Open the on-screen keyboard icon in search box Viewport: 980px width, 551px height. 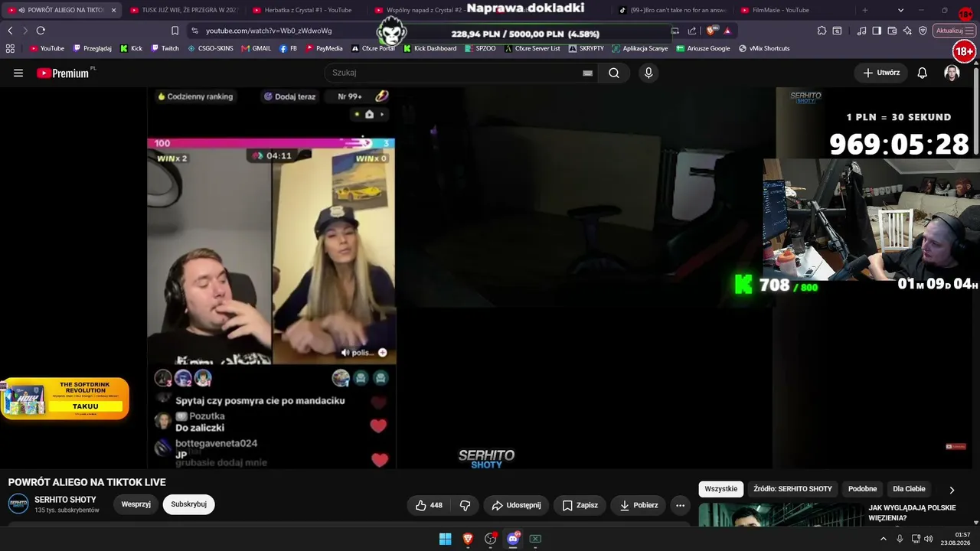[x=587, y=73]
